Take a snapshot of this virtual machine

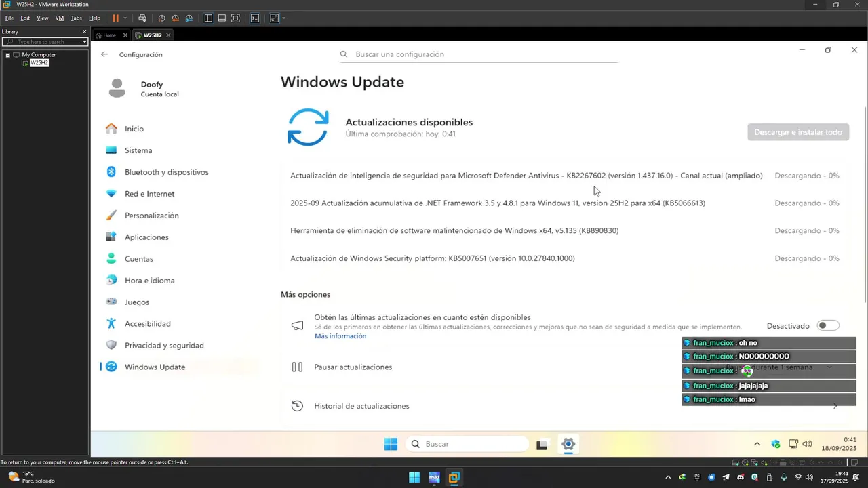coord(161,18)
